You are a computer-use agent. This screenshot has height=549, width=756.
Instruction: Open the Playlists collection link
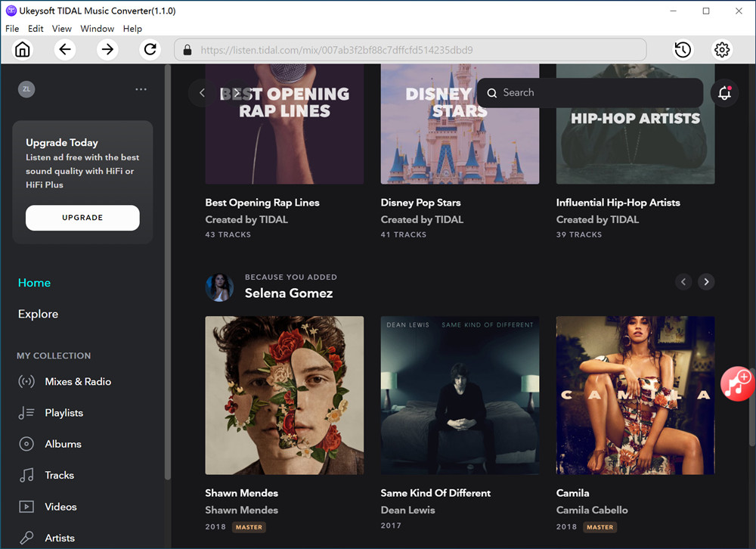[x=64, y=413]
